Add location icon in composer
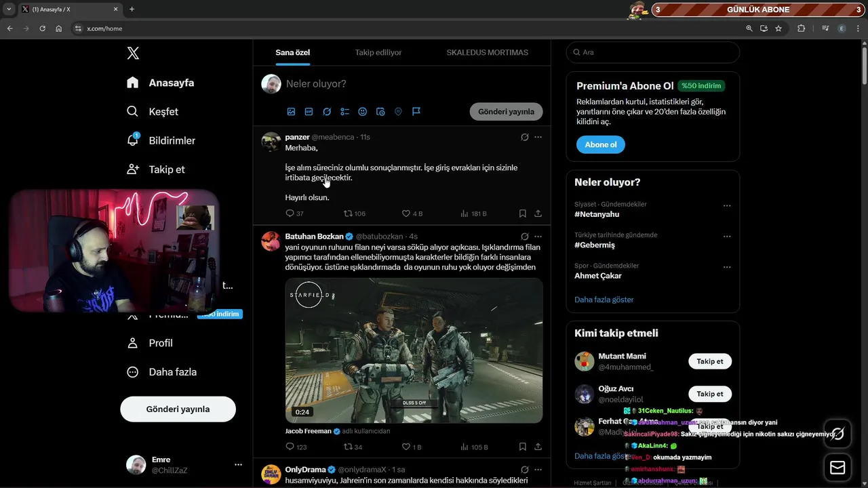 [x=398, y=112]
